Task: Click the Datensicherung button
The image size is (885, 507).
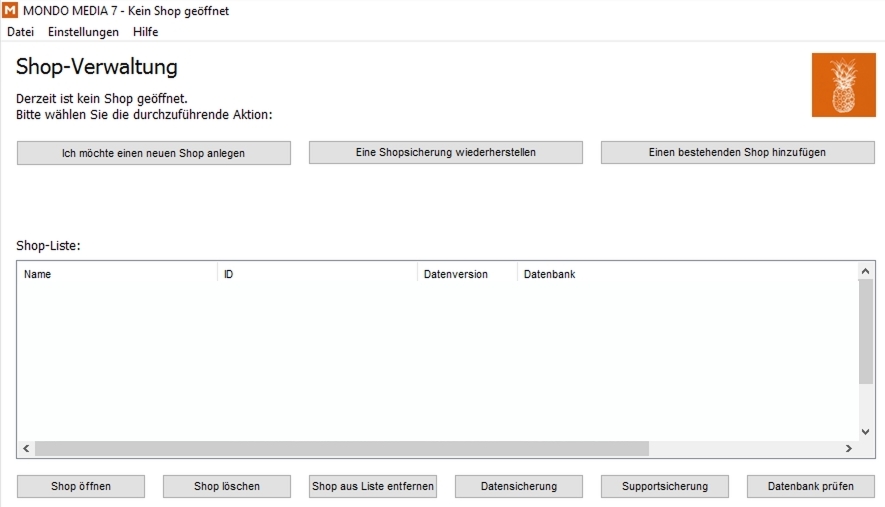Action: (519, 486)
